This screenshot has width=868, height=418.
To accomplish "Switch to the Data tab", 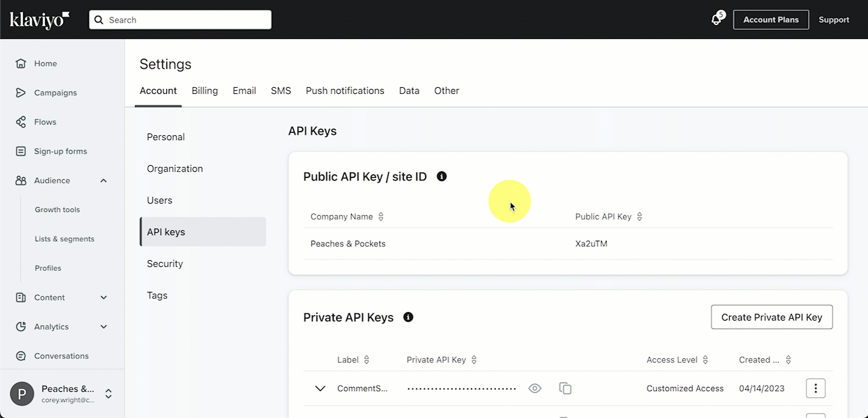I will point(409,91).
